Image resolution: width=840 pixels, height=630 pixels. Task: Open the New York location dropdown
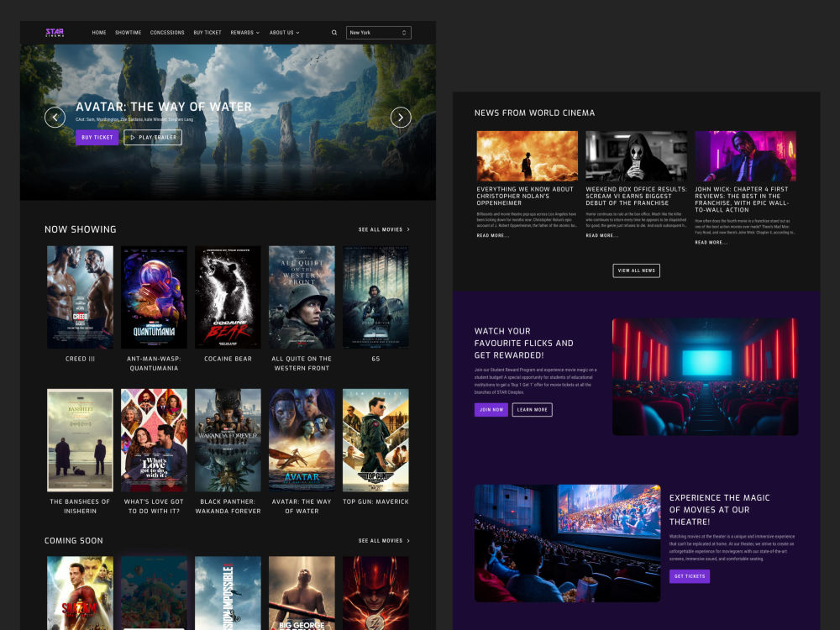click(379, 33)
